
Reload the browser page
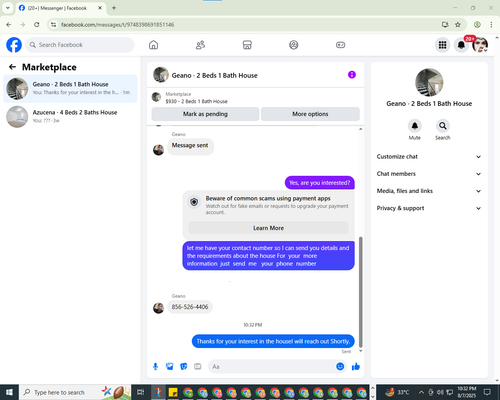(x=37, y=24)
